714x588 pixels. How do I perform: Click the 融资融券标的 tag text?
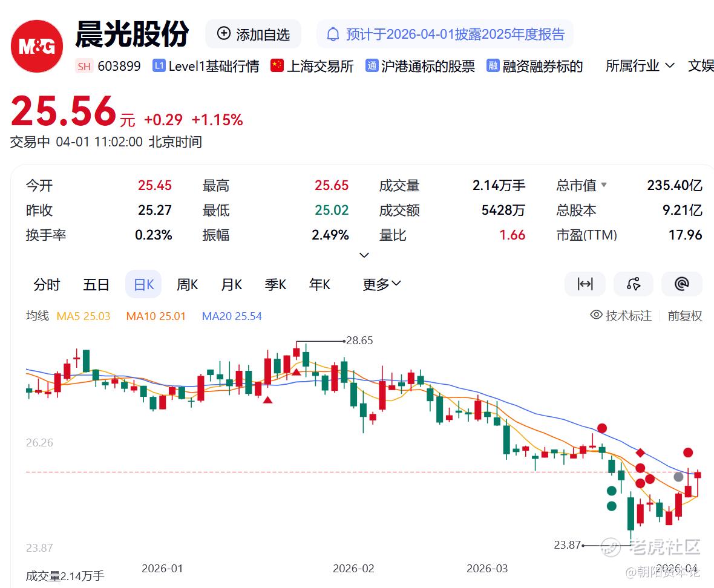pyautogui.click(x=543, y=66)
